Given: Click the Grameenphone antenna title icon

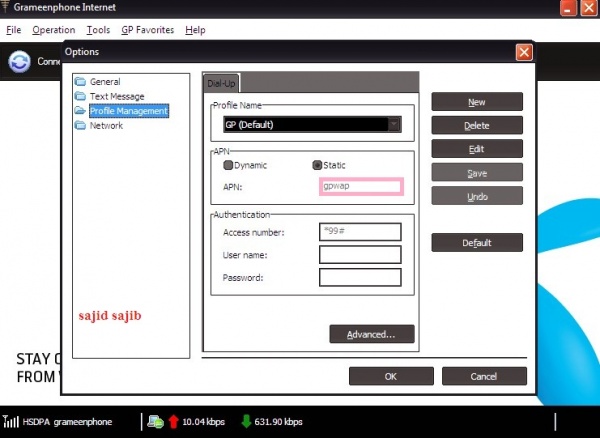Looking at the screenshot, I should click(5, 7).
